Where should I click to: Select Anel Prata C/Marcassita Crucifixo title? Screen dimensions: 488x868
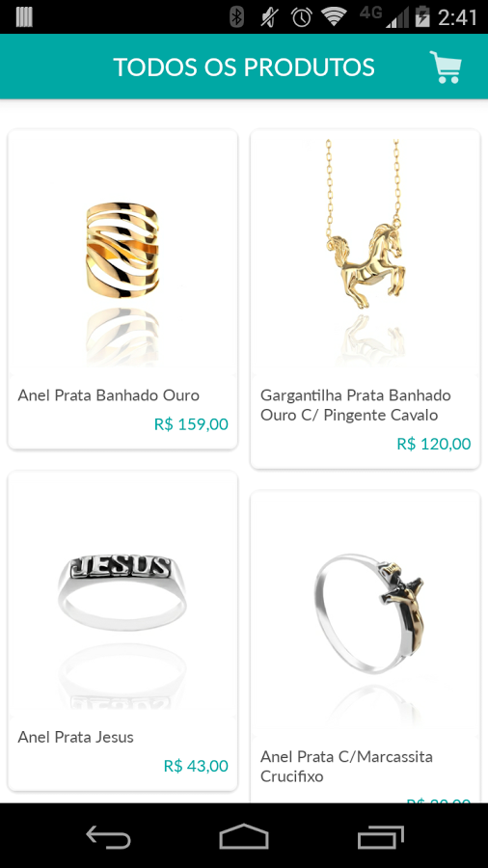346,766
